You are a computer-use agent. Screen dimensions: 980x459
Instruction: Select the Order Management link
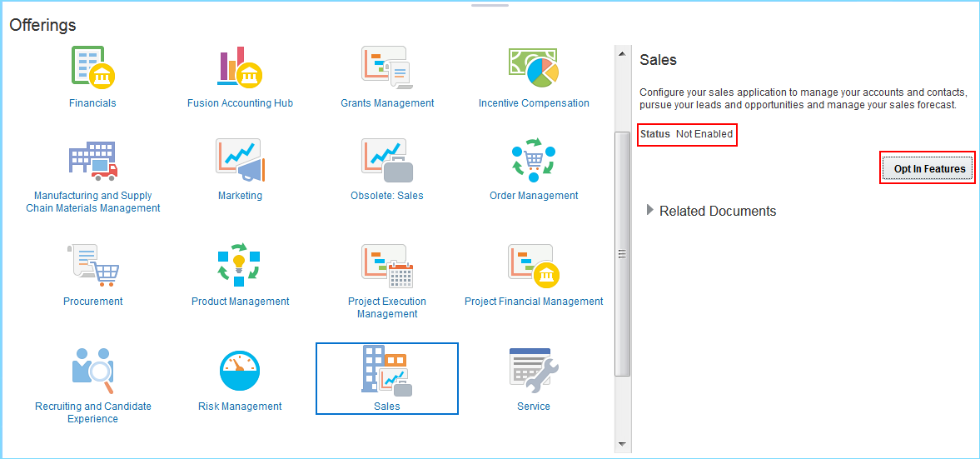point(534,196)
